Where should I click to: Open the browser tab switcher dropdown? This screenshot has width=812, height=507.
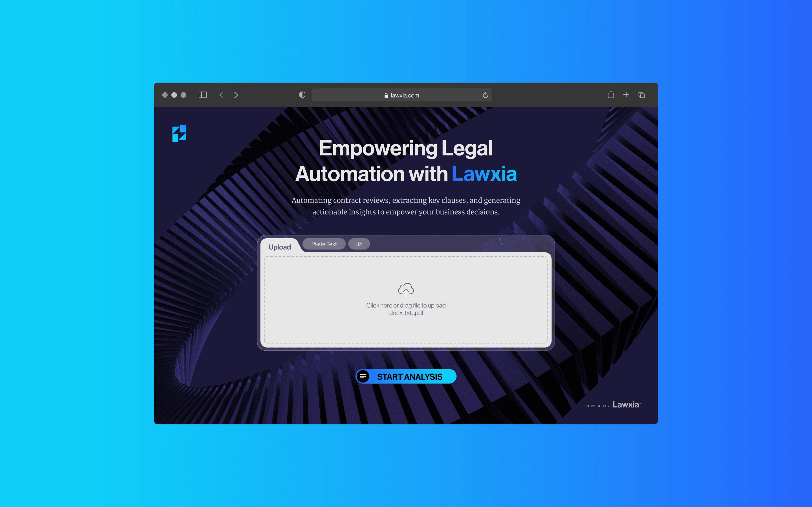coord(642,95)
